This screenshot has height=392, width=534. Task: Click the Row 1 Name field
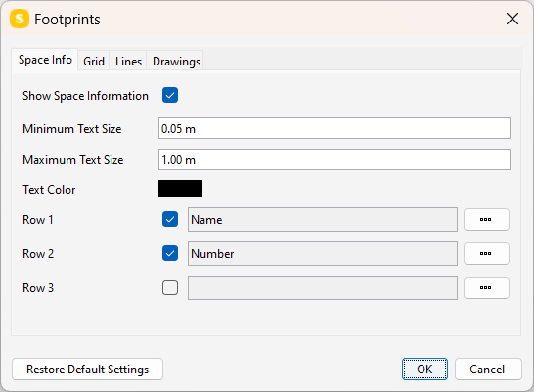click(323, 220)
